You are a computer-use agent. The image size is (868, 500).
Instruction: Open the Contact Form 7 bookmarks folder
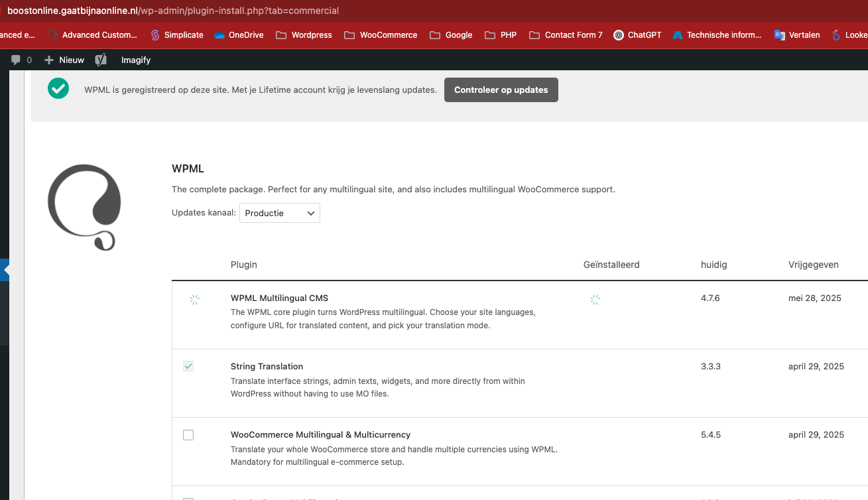pyautogui.click(x=566, y=34)
